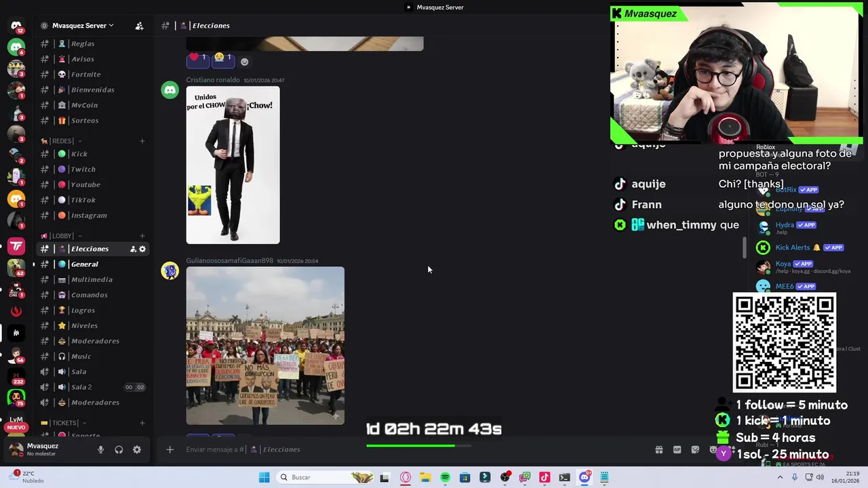Open the green Discord server with badge 6
The width and height of the screenshot is (868, 488).
(16, 47)
